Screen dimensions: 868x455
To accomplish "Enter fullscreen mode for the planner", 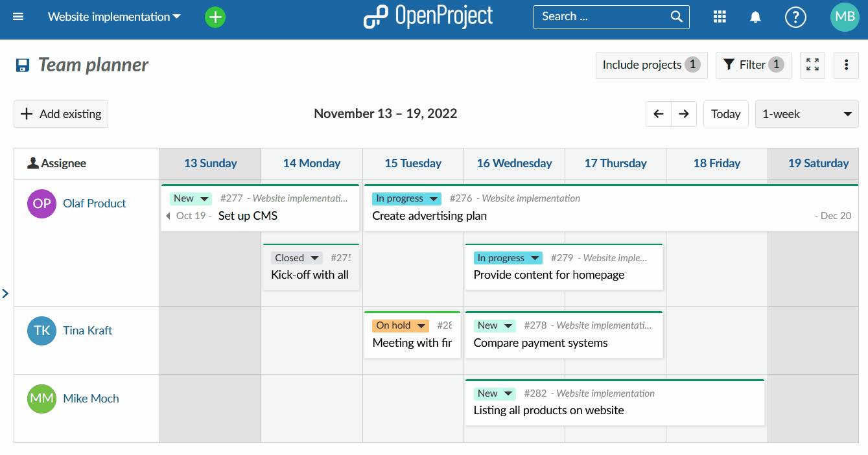I will click(812, 65).
